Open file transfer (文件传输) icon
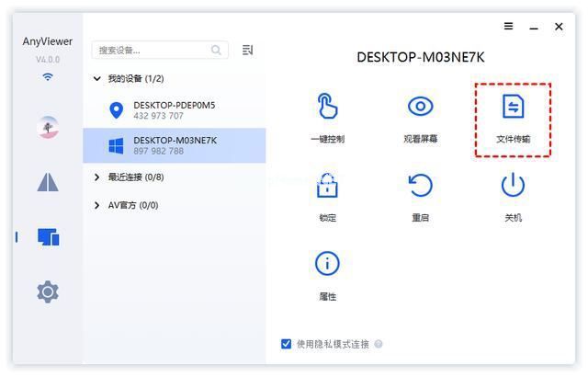The image size is (588, 377). click(x=513, y=106)
